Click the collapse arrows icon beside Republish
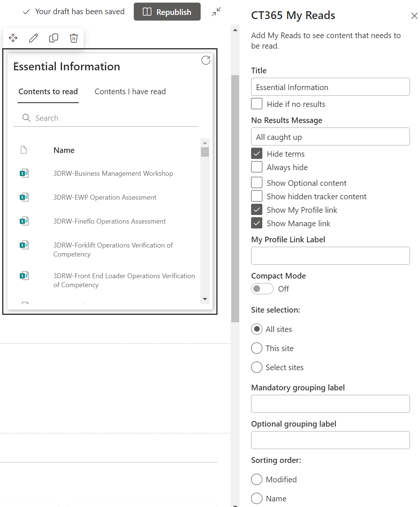 tap(216, 12)
